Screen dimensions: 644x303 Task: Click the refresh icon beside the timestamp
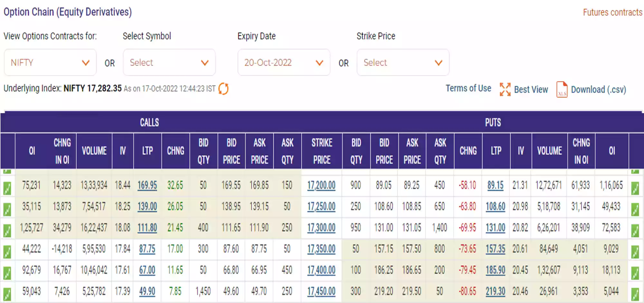click(223, 89)
